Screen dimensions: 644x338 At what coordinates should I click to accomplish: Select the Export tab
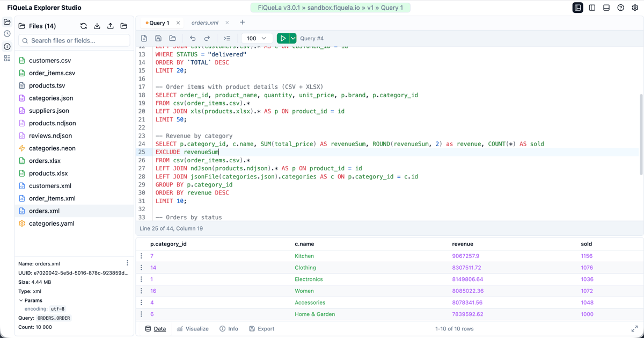pyautogui.click(x=262, y=329)
